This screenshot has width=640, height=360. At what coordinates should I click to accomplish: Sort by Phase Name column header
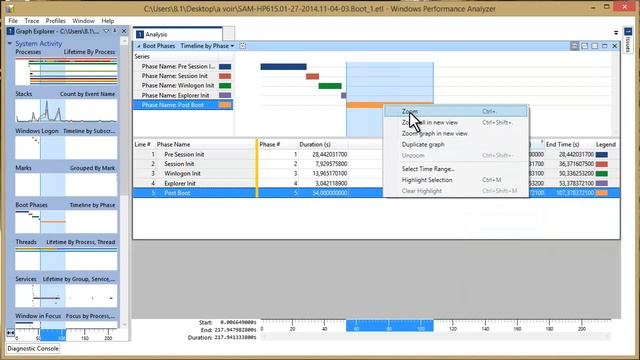[173, 144]
